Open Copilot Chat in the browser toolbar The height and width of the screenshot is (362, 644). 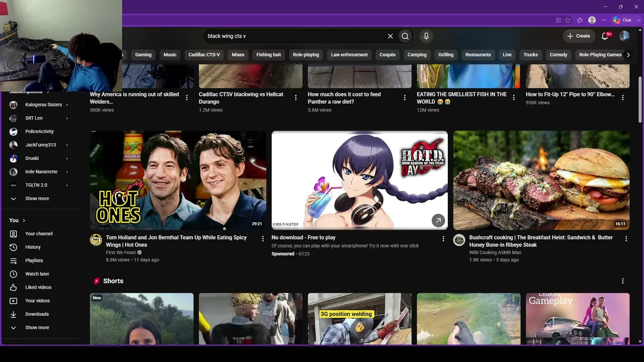coord(622,20)
